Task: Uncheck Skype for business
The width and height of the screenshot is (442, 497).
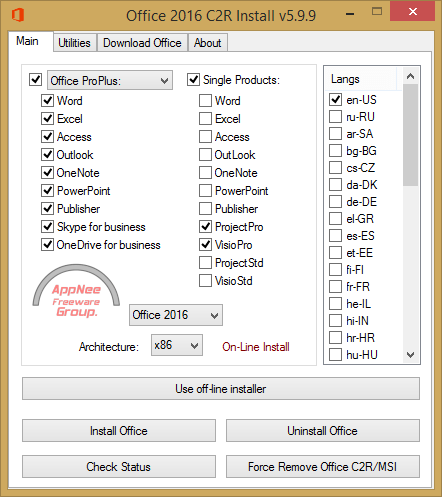Action: click(x=47, y=227)
